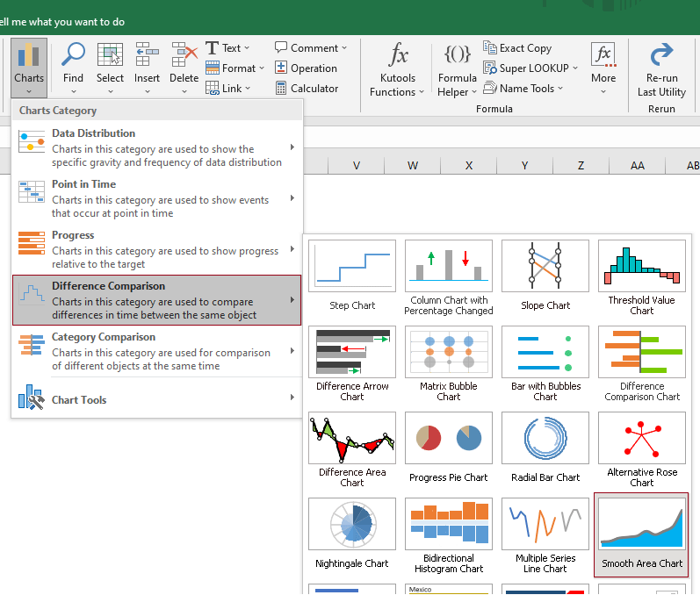Choose the Bidirectional Histogram Chart
700x595 pixels.
pos(449,535)
